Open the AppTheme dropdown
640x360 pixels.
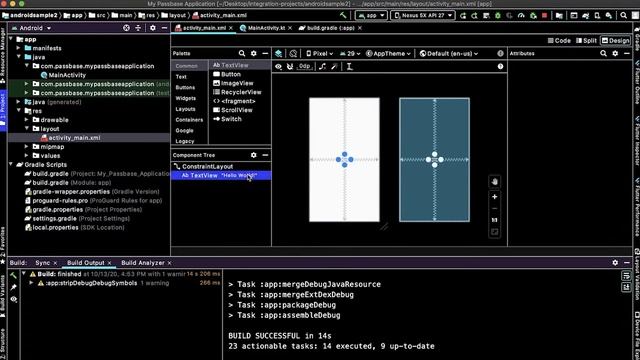coord(388,53)
